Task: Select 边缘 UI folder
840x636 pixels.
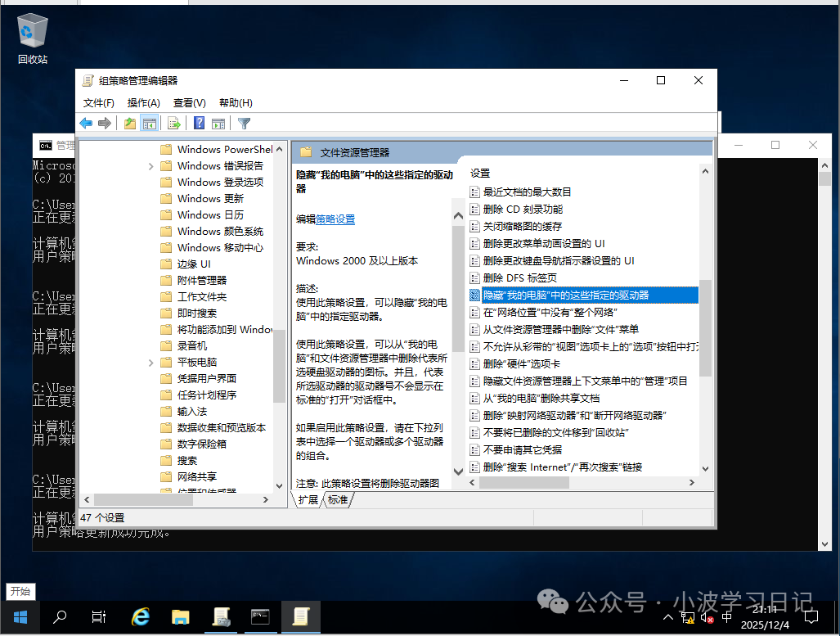Action: pos(194,264)
